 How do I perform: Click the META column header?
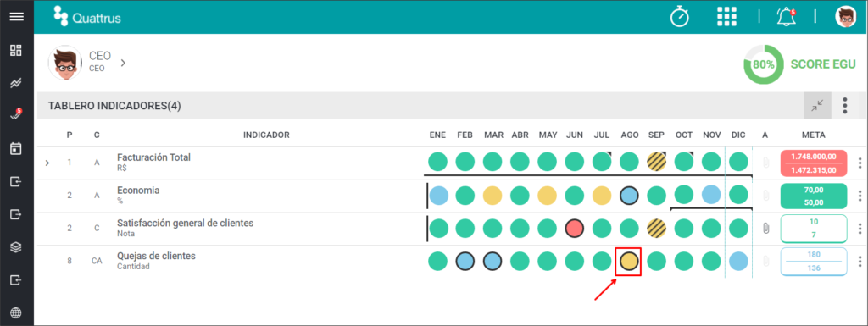coord(814,135)
